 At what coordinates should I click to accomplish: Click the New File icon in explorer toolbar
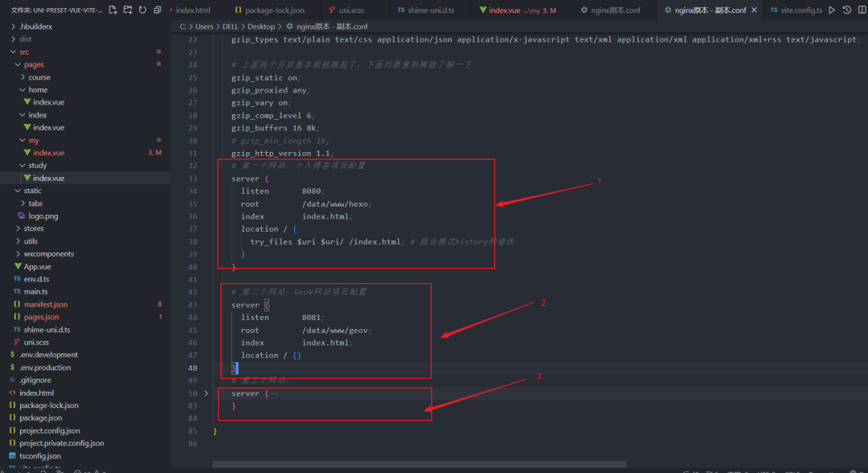click(x=113, y=10)
